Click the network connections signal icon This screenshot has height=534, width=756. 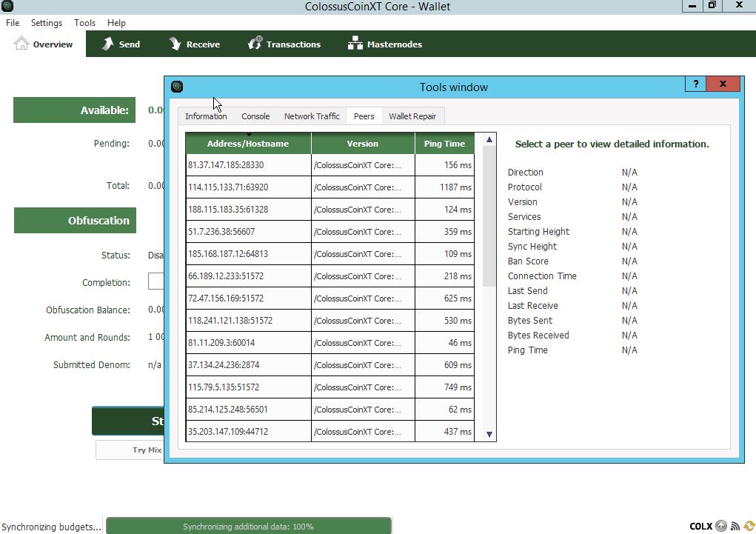click(735, 526)
